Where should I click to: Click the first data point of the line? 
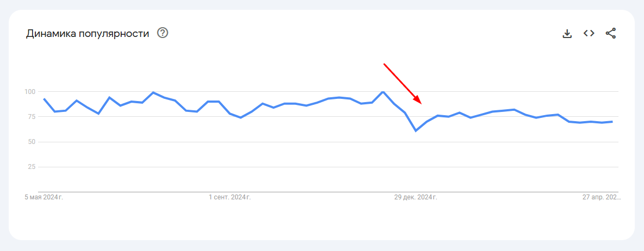pos(44,98)
